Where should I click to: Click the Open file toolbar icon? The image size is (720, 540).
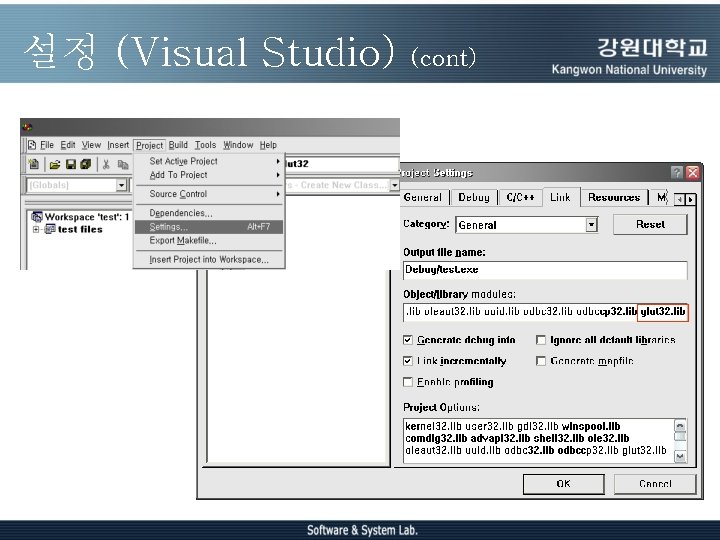(x=55, y=164)
